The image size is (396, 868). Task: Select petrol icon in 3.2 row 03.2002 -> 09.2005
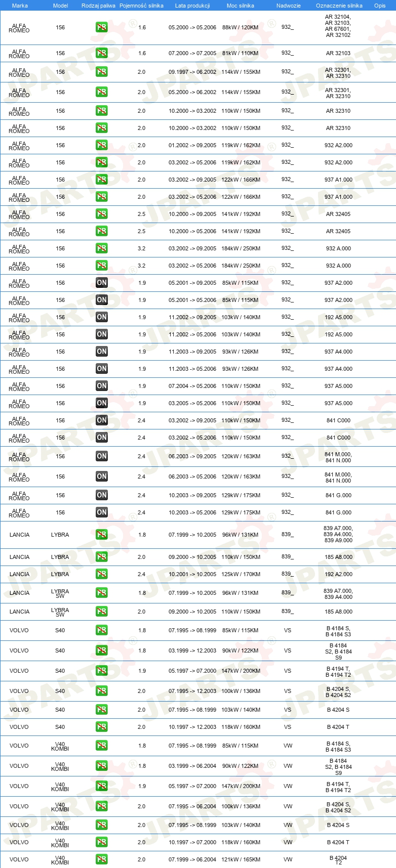pos(102,248)
